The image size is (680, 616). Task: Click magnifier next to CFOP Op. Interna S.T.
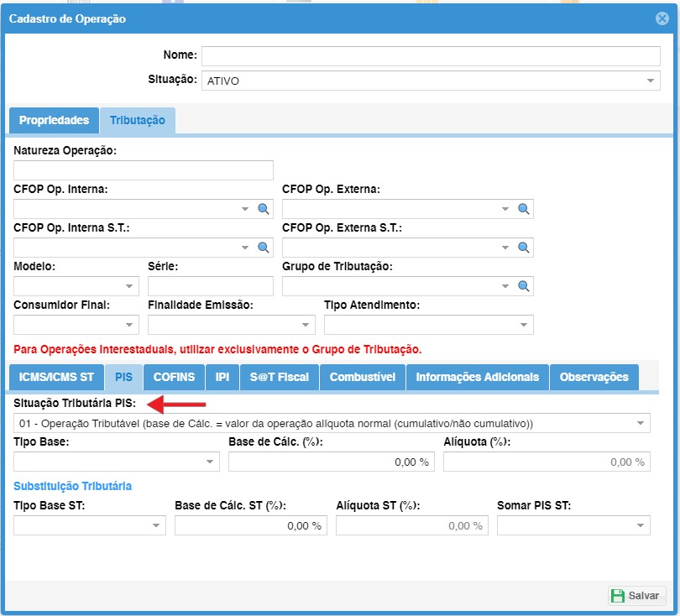pos(263,248)
